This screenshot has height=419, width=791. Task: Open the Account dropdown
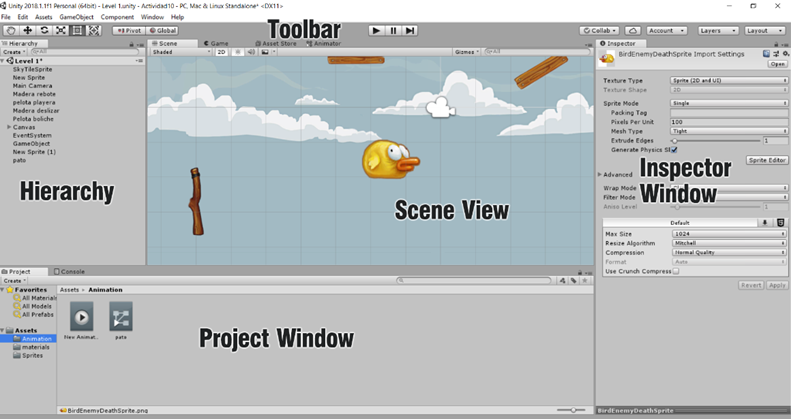coord(666,31)
